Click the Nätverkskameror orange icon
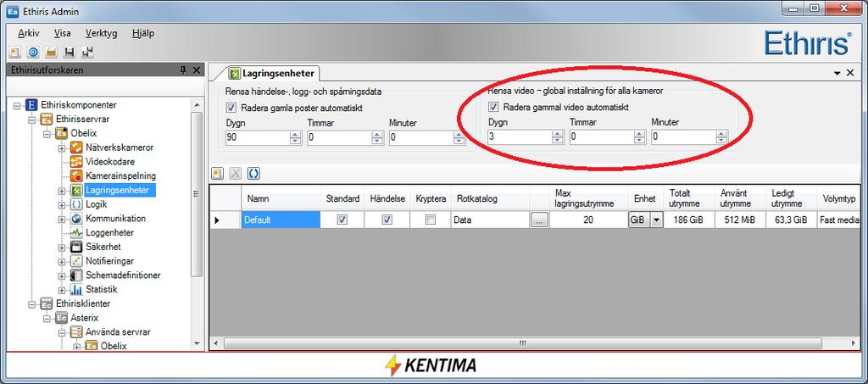The image size is (868, 384). pyautogui.click(x=76, y=147)
